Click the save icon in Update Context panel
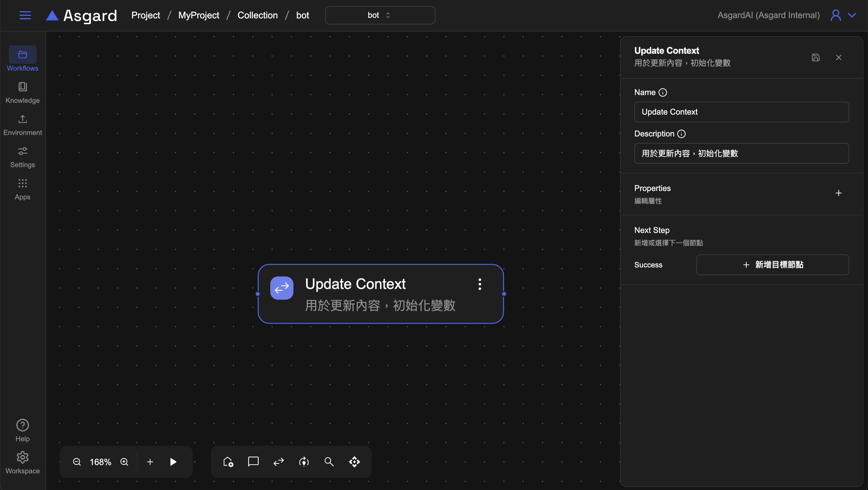The width and height of the screenshot is (868, 490). 815,57
